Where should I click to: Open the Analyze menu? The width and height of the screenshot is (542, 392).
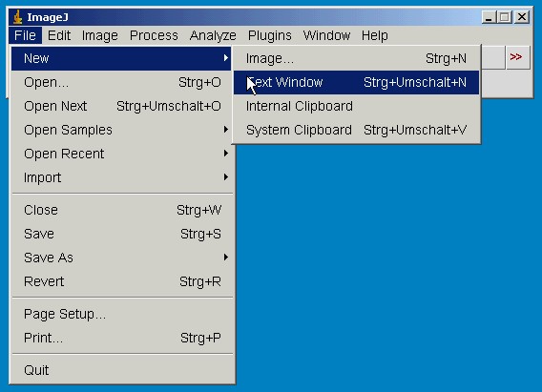[213, 35]
